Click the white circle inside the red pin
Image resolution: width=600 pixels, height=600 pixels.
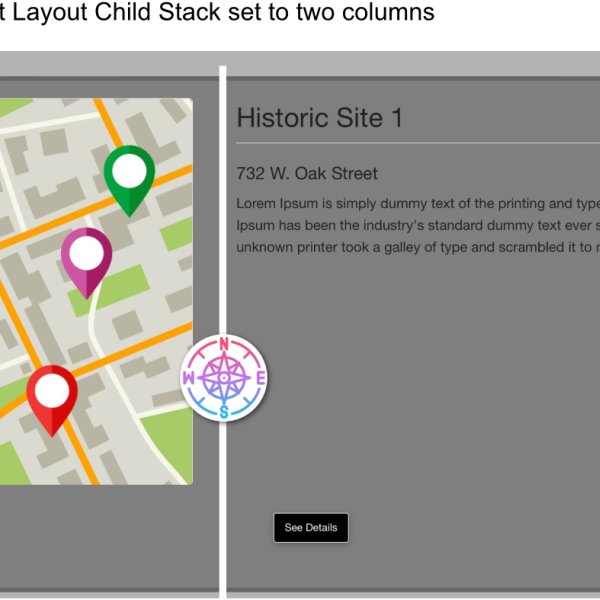tap(52, 388)
